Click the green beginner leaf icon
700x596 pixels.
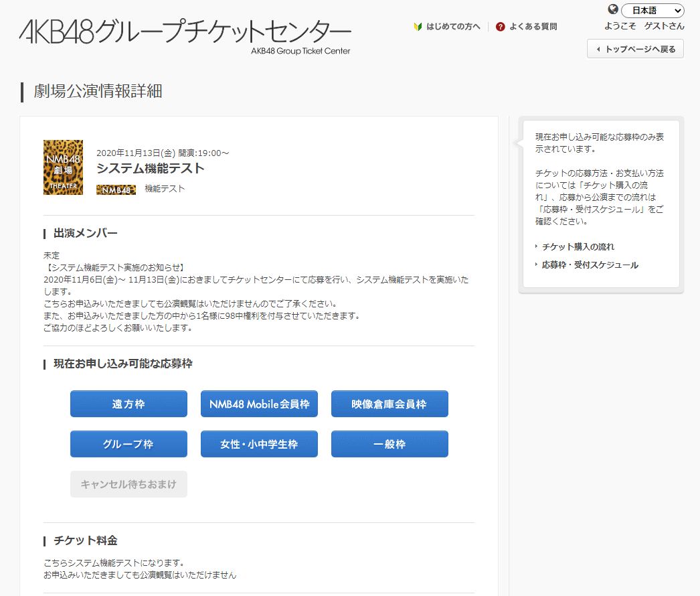click(418, 27)
